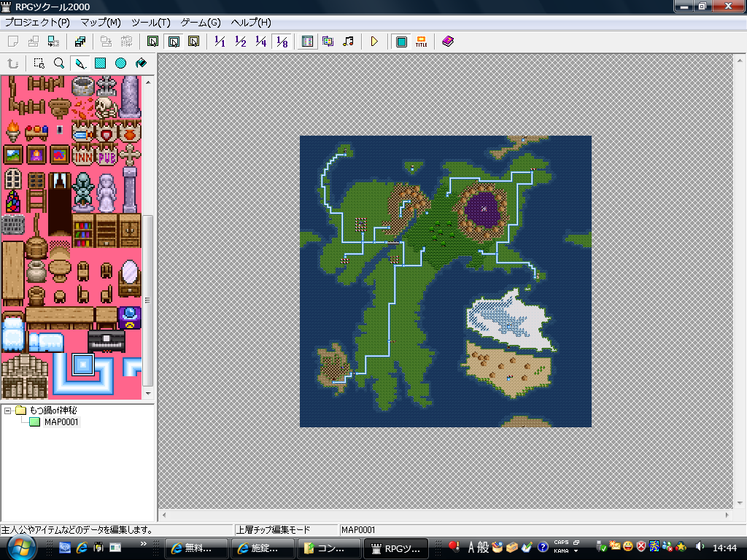Open the ツール(T) menu
Viewport: 747px width, 560px height.
point(150,23)
